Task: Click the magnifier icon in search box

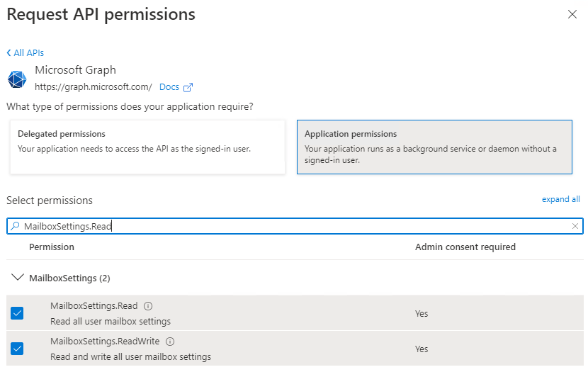Action: (15, 226)
